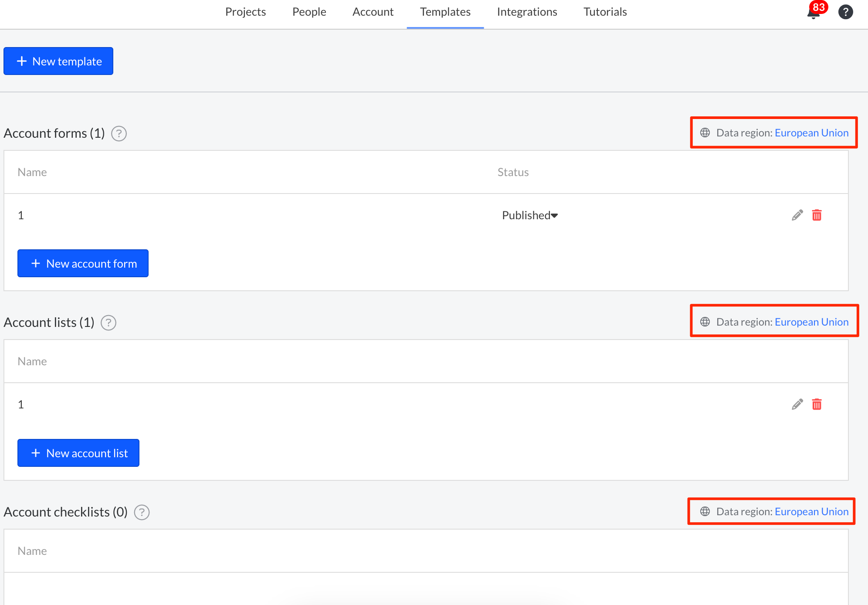Image resolution: width=868 pixels, height=605 pixels.
Task: Open European Union link for Account lists
Action: coord(811,322)
